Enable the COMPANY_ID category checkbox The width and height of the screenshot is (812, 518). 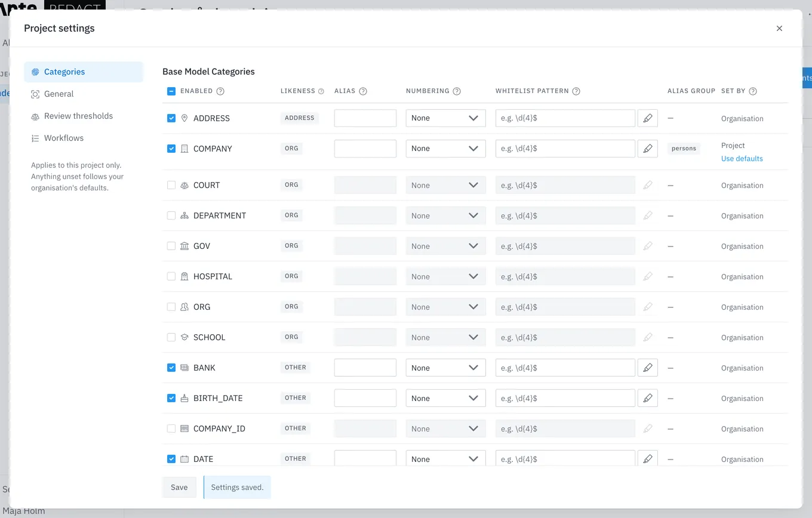tap(171, 428)
